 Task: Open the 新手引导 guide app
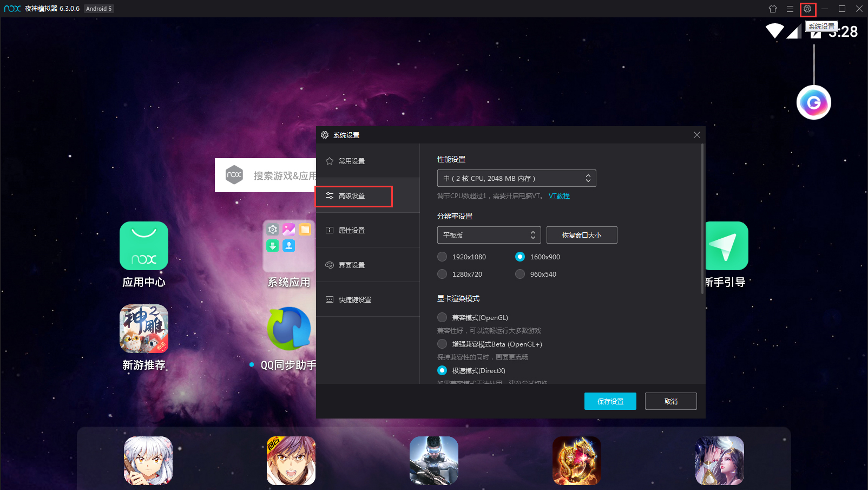727,246
